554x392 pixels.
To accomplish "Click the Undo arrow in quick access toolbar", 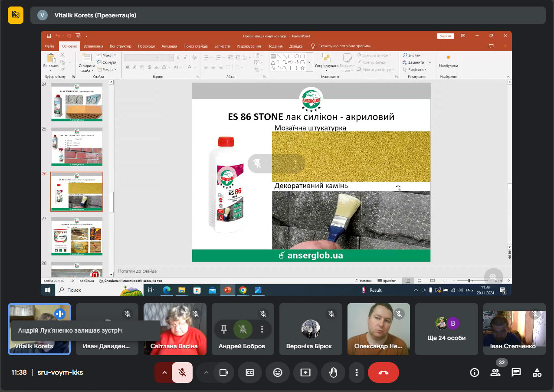I will point(57,36).
